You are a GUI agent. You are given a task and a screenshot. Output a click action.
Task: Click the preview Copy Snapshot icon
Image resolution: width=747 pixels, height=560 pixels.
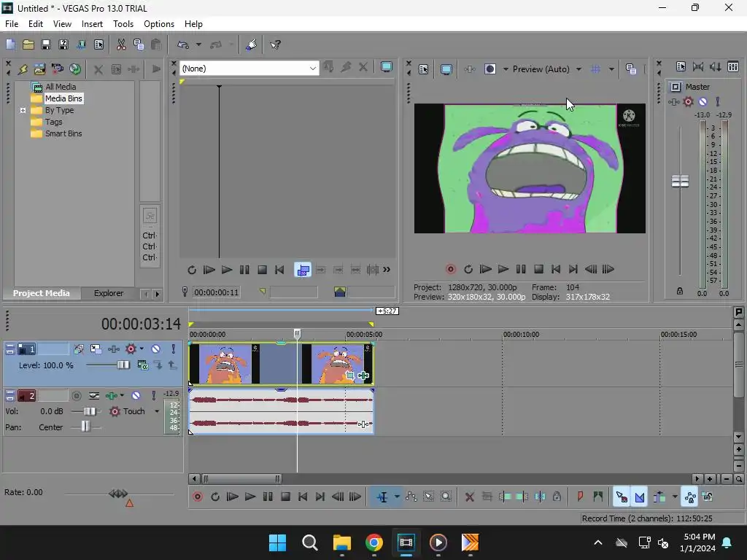tap(631, 69)
